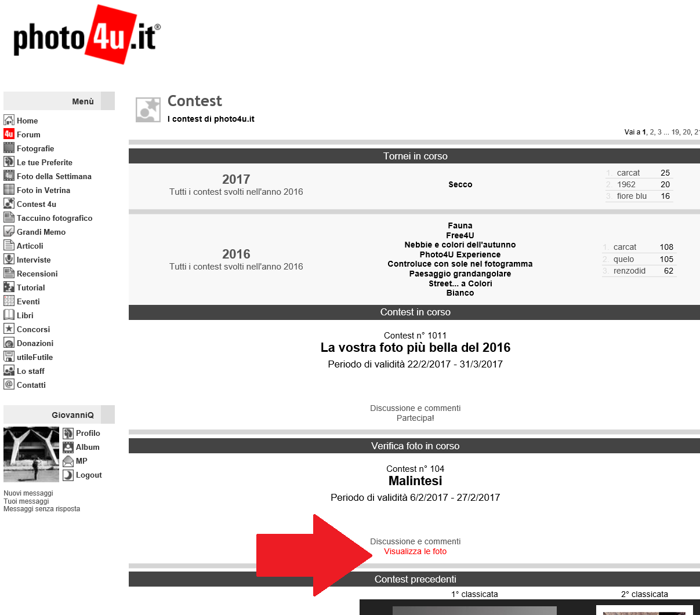Open the Tutorial puzzle icon
The width and height of the screenshot is (700, 615).
[9, 287]
